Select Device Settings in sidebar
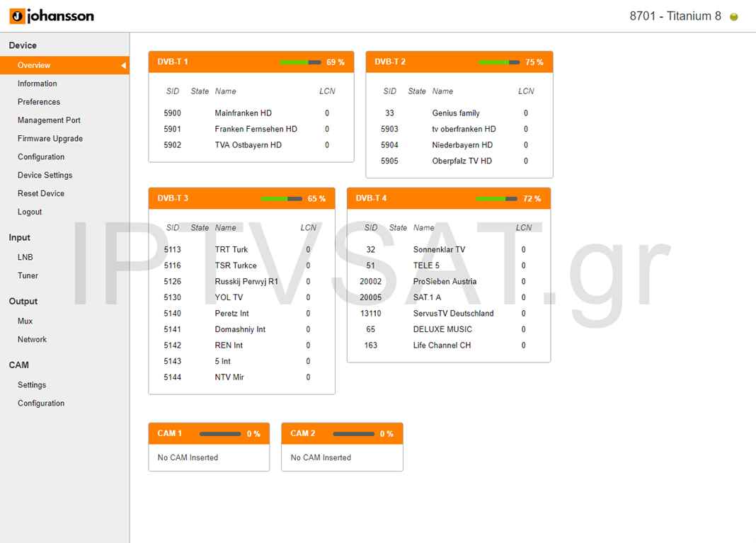 [45, 175]
